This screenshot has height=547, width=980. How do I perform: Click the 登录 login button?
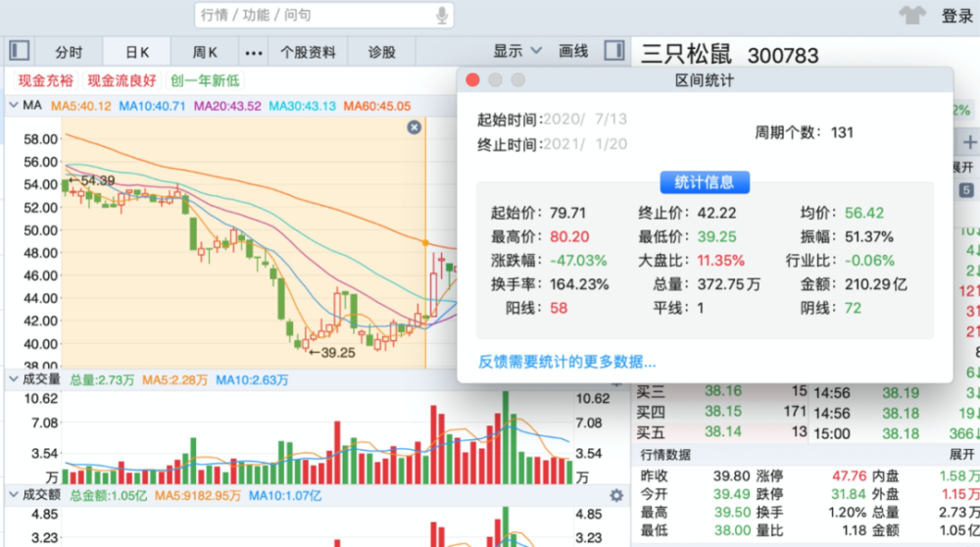click(x=956, y=16)
